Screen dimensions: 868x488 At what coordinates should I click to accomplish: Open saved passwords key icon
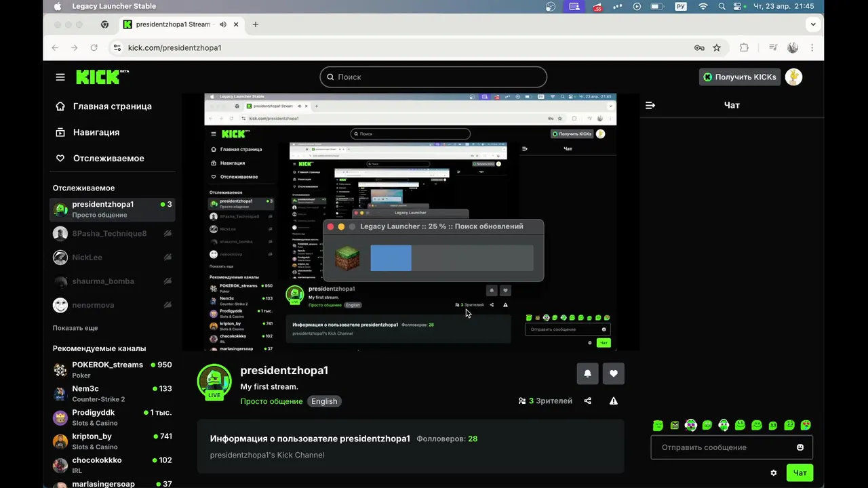699,47
